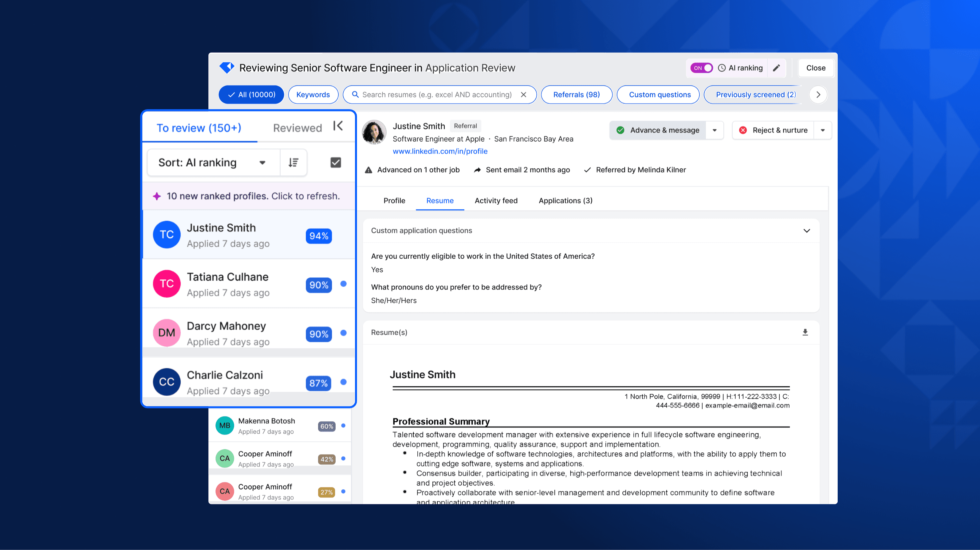Viewport: 980px width, 550px height.
Task: Click the sparkle icon on ranked profiles banner
Action: tap(157, 196)
